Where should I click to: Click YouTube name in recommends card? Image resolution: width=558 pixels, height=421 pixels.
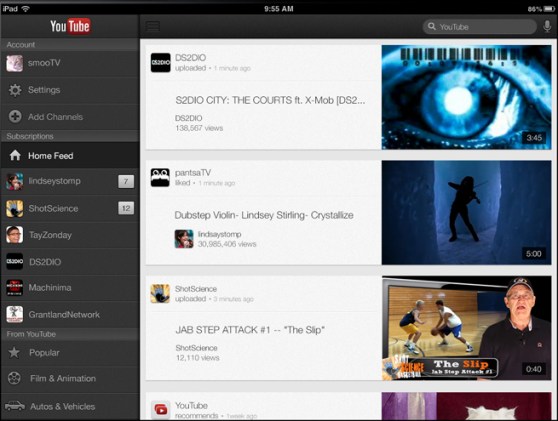(x=191, y=405)
